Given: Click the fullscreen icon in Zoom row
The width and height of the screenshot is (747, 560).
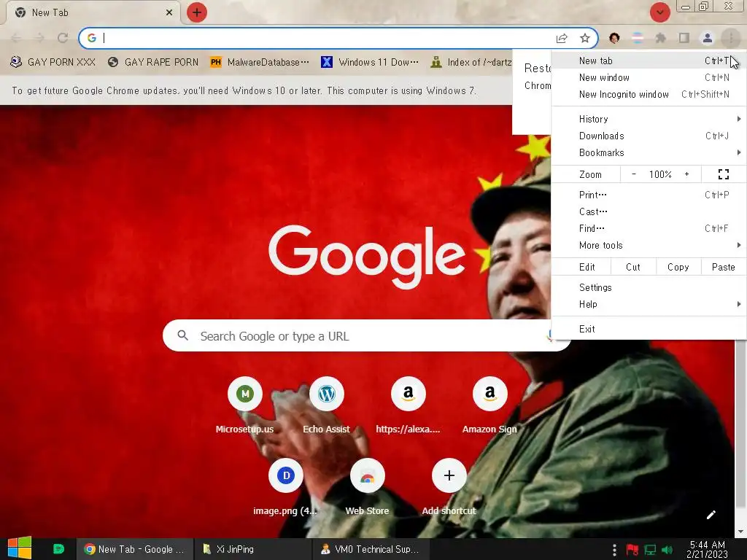Looking at the screenshot, I should 723,174.
